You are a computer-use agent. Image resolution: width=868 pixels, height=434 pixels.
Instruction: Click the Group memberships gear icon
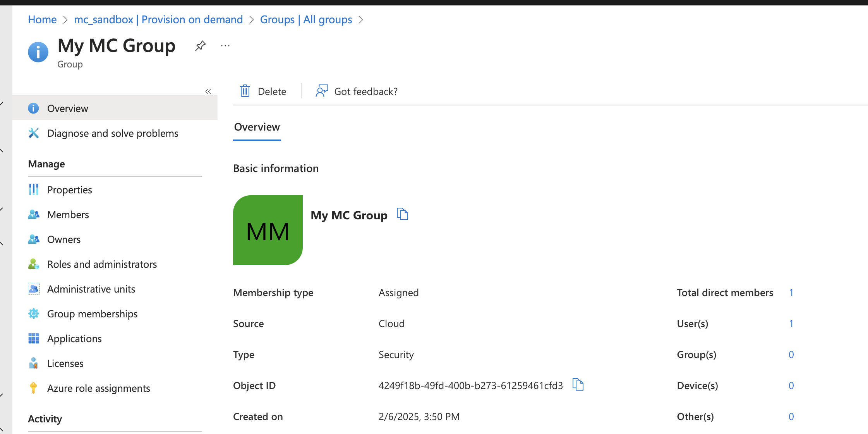[34, 313]
